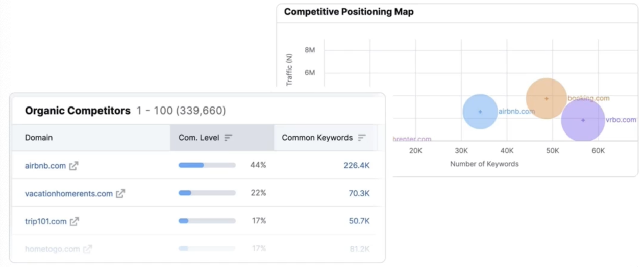Open 226.4K common keywords value

(356, 166)
